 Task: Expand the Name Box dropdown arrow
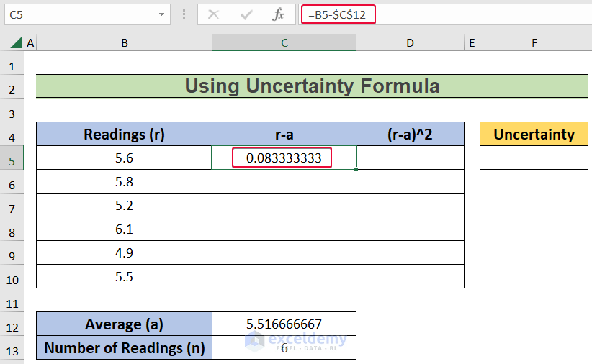[x=161, y=14]
